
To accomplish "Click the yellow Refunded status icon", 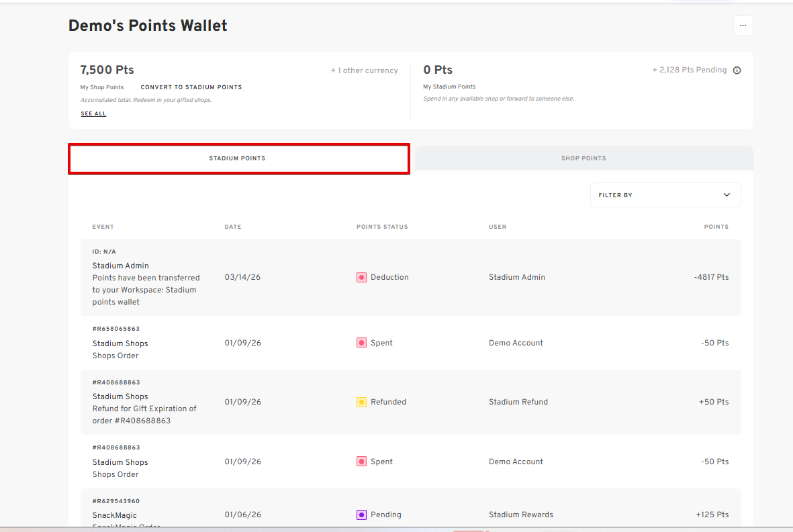I will tap(361, 403).
